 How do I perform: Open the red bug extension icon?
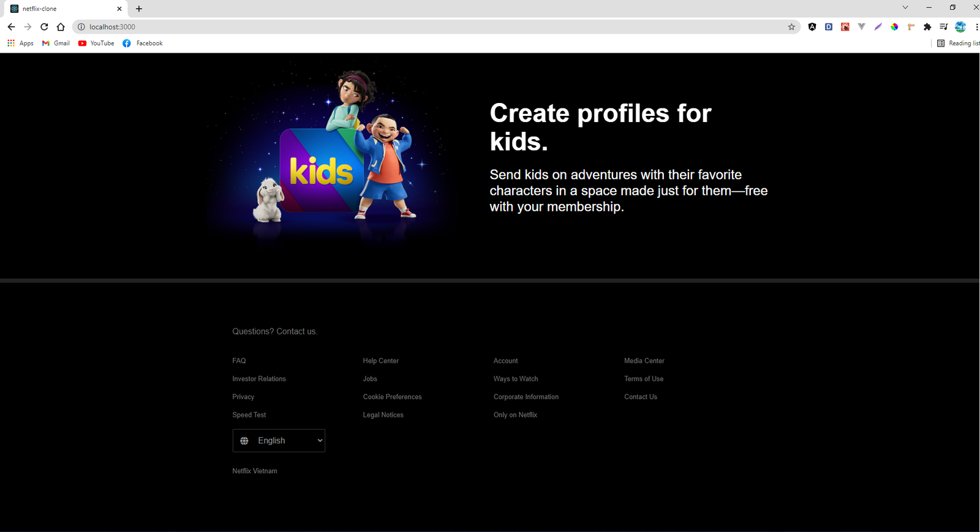(x=845, y=27)
